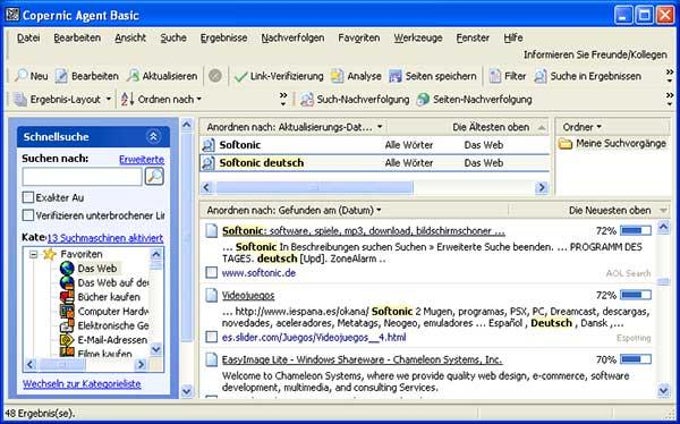The image size is (680, 424).
Task: Click the Analyse toolbar icon
Action: click(337, 76)
